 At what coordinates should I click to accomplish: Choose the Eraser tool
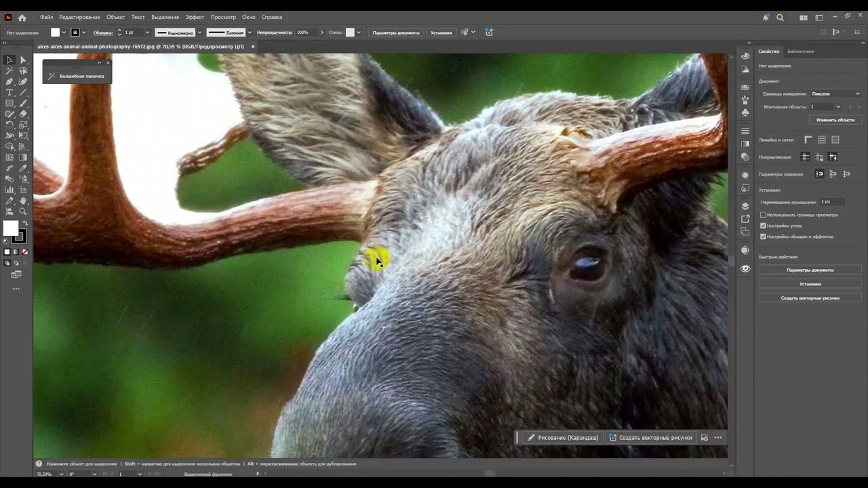(23, 114)
